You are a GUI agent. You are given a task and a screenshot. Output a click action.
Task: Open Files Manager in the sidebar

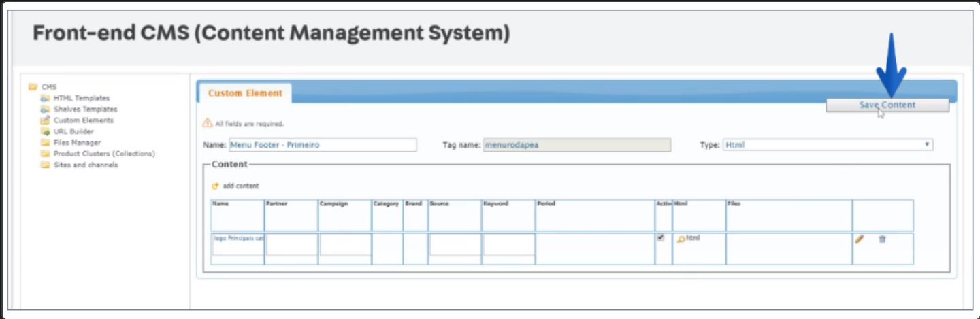click(77, 143)
